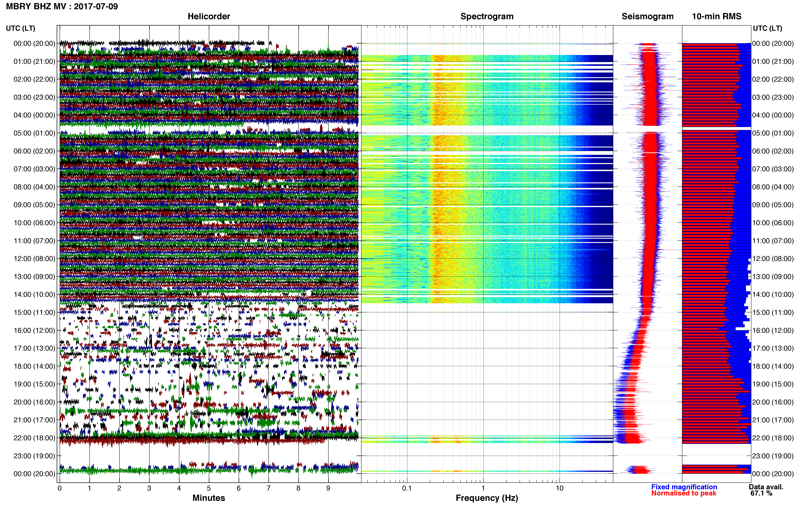The image size is (812, 508).
Task: Click the 'Frequency (Hz)' axis title
Action: click(487, 498)
